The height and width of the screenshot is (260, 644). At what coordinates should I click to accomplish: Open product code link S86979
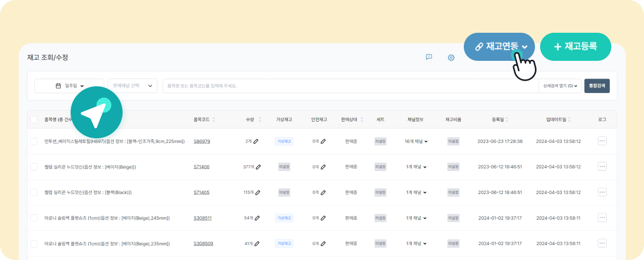pos(202,141)
